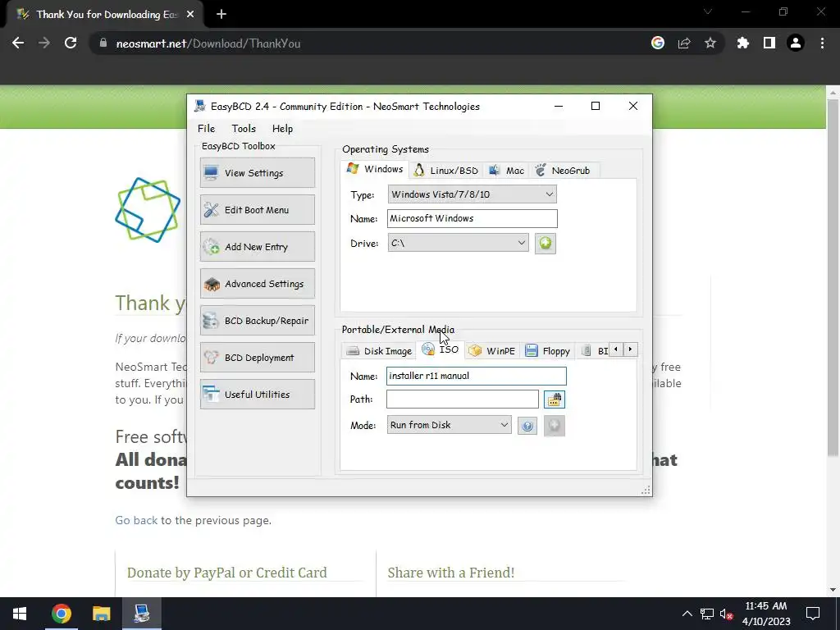Click the network icon in system tray
This screenshot has height=630, width=840.
coord(706,614)
